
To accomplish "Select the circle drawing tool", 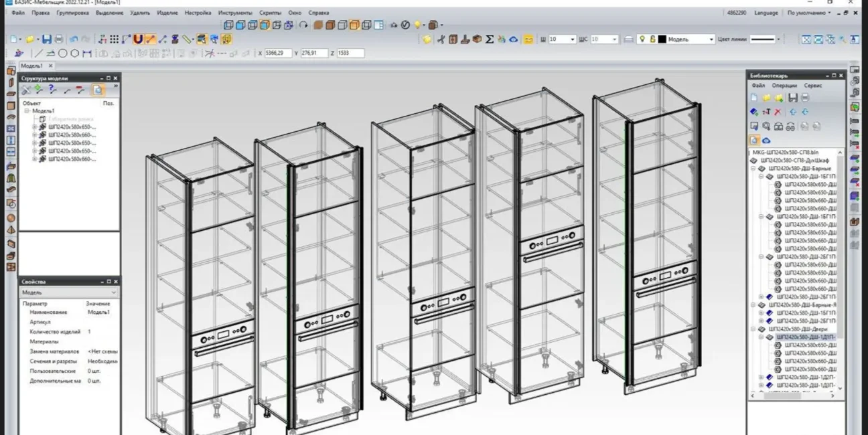I will tap(63, 53).
